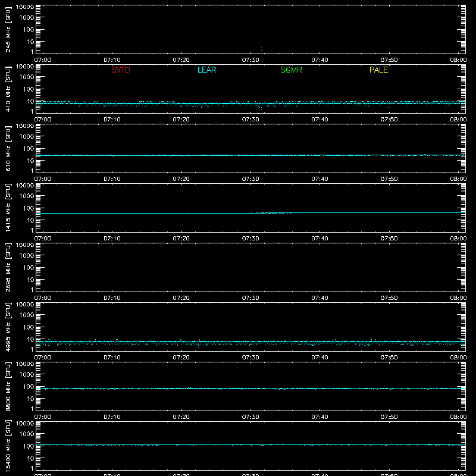Image resolution: width=476 pixels, height=476 pixels.
Task: Click the green SGMR station label
Action: pyautogui.click(x=291, y=70)
